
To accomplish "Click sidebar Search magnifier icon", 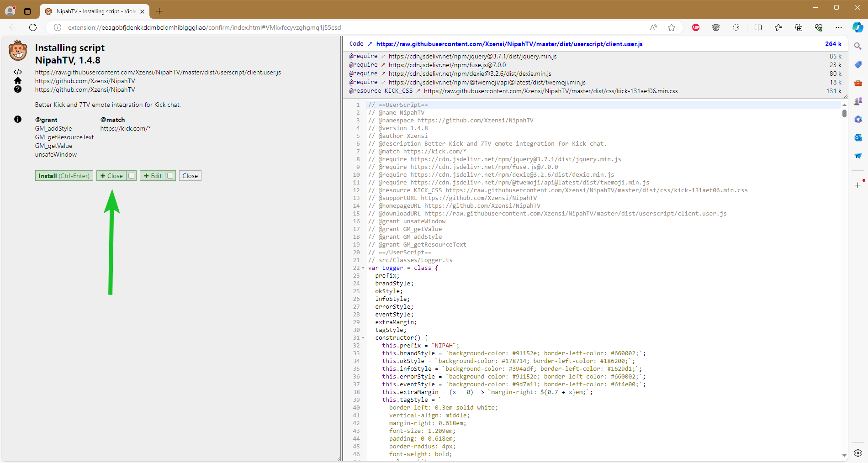I will (858, 46).
